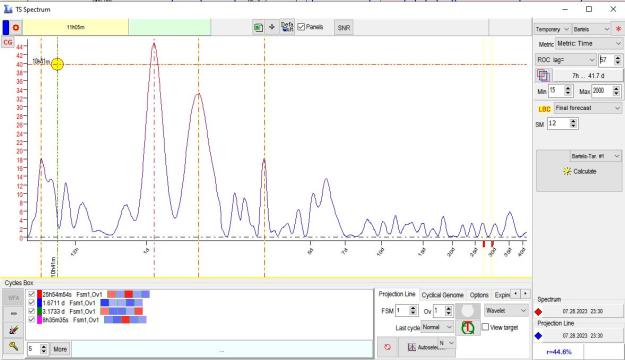Click the red refresh arrow icon

click(x=387, y=347)
